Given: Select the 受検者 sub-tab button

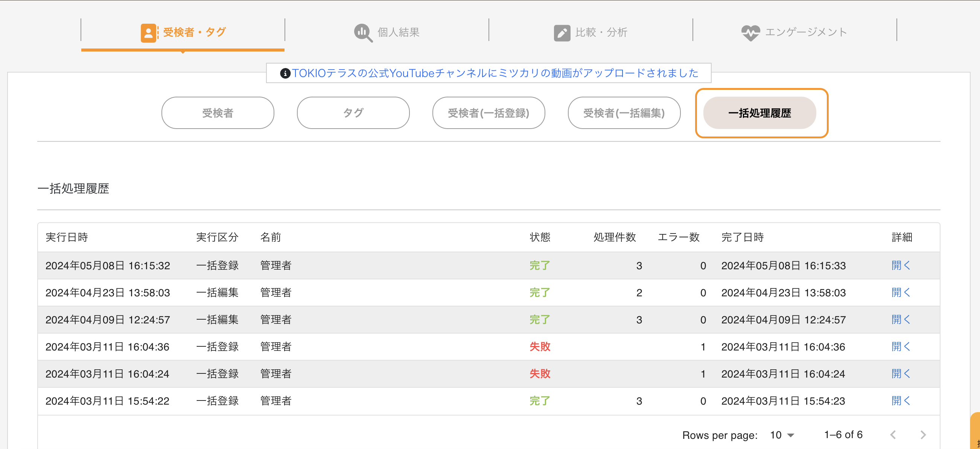Looking at the screenshot, I should tap(218, 112).
